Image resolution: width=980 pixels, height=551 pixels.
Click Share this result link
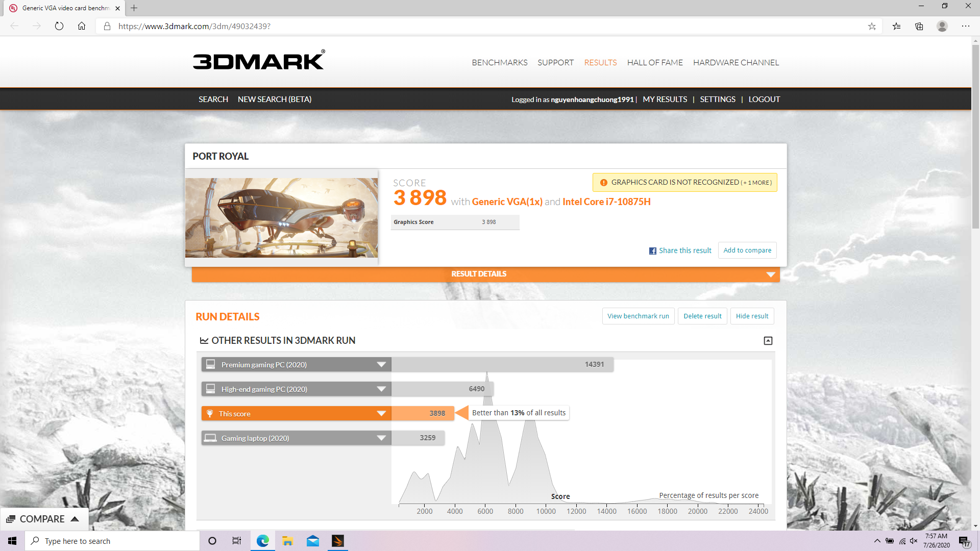click(685, 251)
